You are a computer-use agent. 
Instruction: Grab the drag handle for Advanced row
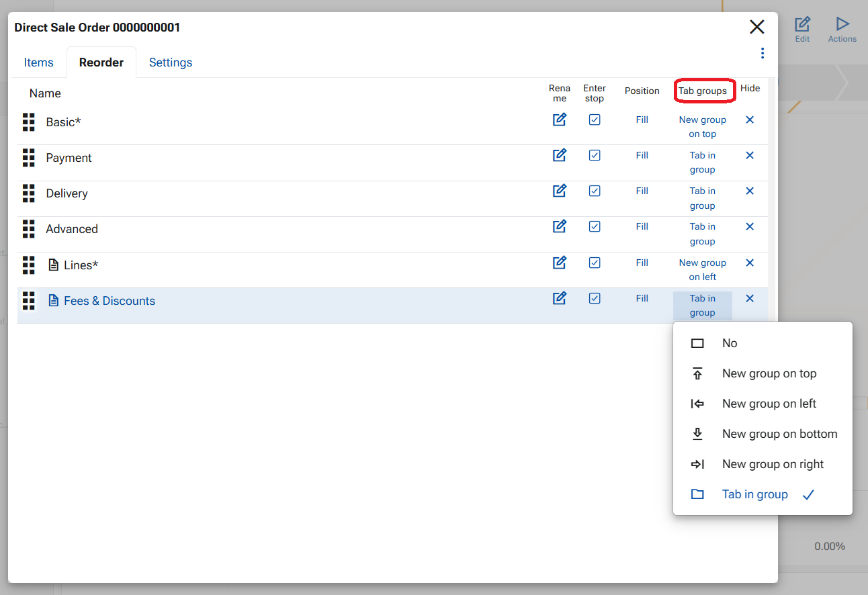[28, 229]
